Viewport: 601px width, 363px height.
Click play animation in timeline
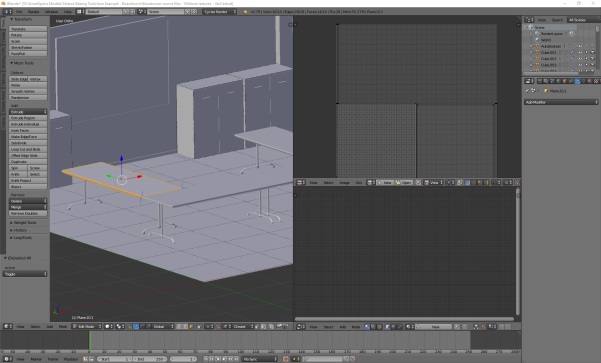[225, 359]
